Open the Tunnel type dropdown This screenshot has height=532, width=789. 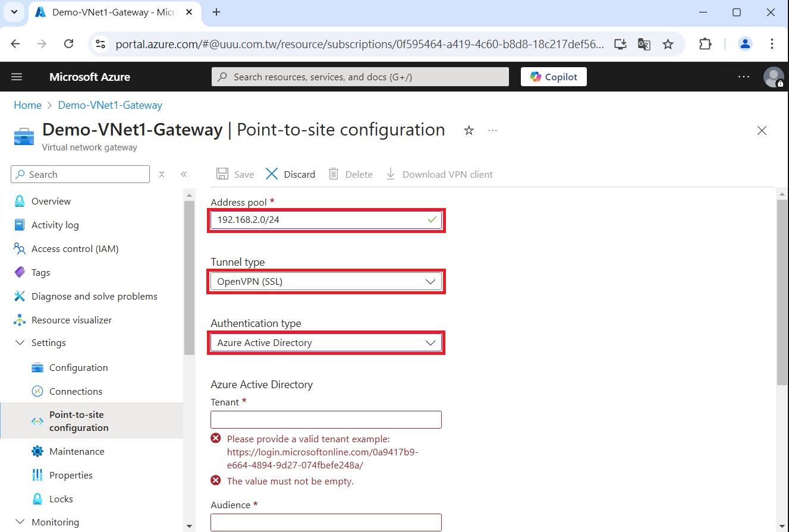click(x=326, y=282)
